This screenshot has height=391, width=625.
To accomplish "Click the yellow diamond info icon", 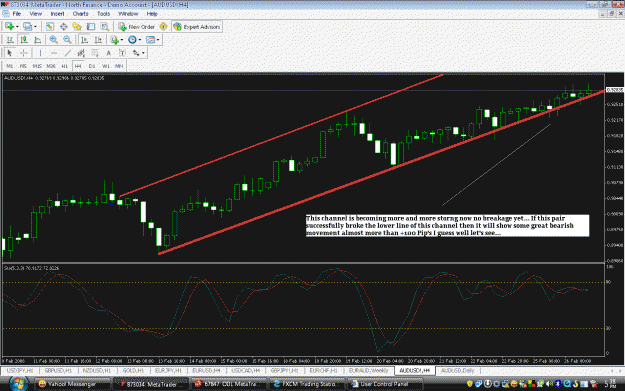I will tap(163, 27).
